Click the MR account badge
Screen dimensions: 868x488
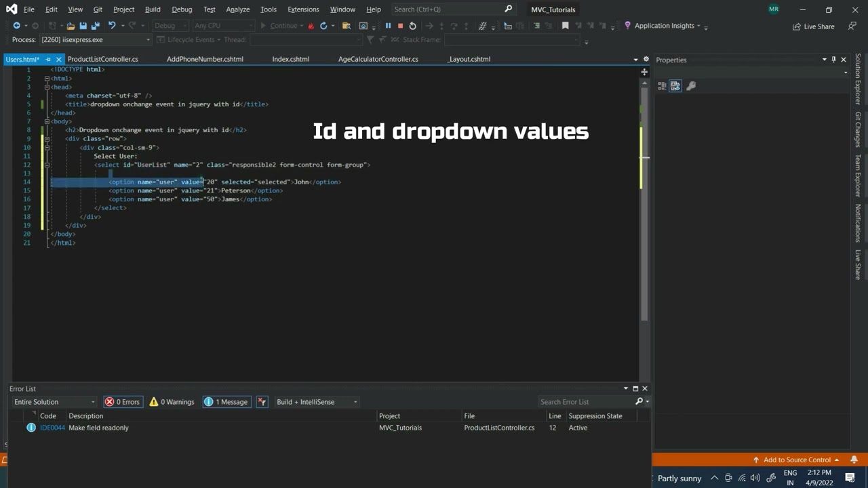[774, 9]
